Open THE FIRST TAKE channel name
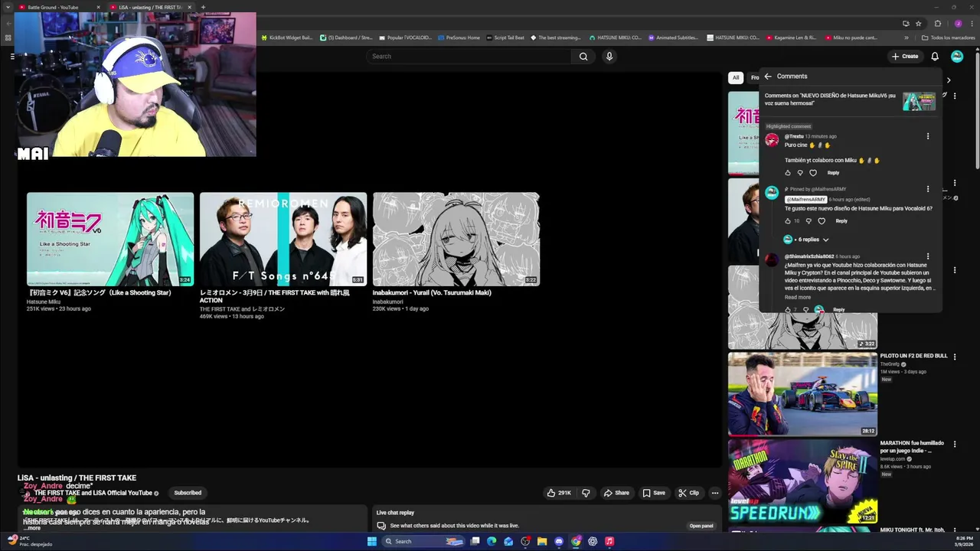The image size is (980, 551). pos(93,493)
